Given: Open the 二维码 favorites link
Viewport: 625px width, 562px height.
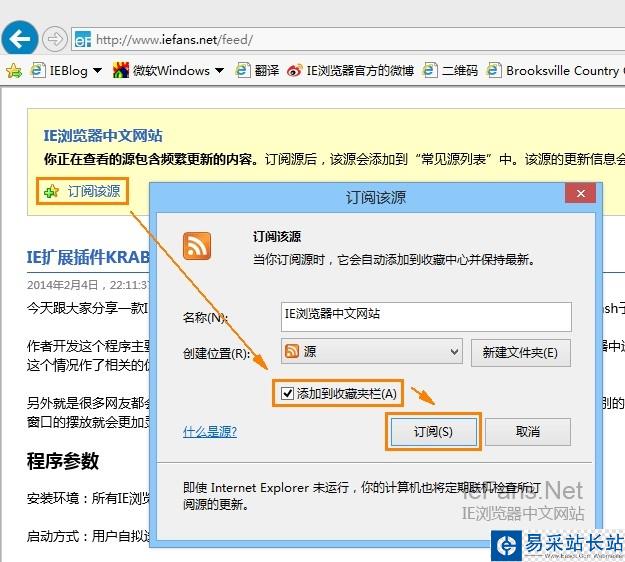Looking at the screenshot, I should click(450, 71).
